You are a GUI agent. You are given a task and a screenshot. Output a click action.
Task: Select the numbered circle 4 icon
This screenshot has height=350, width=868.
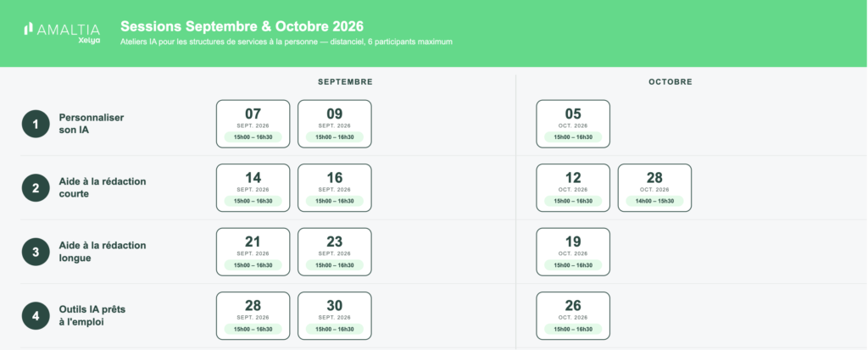click(x=36, y=316)
